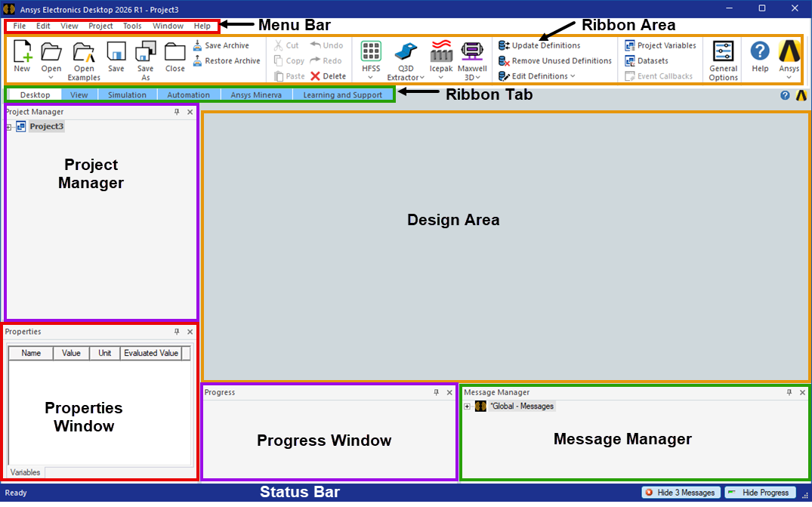812x507 pixels.
Task: Insert a Maxwell 3D design
Action: point(472,52)
